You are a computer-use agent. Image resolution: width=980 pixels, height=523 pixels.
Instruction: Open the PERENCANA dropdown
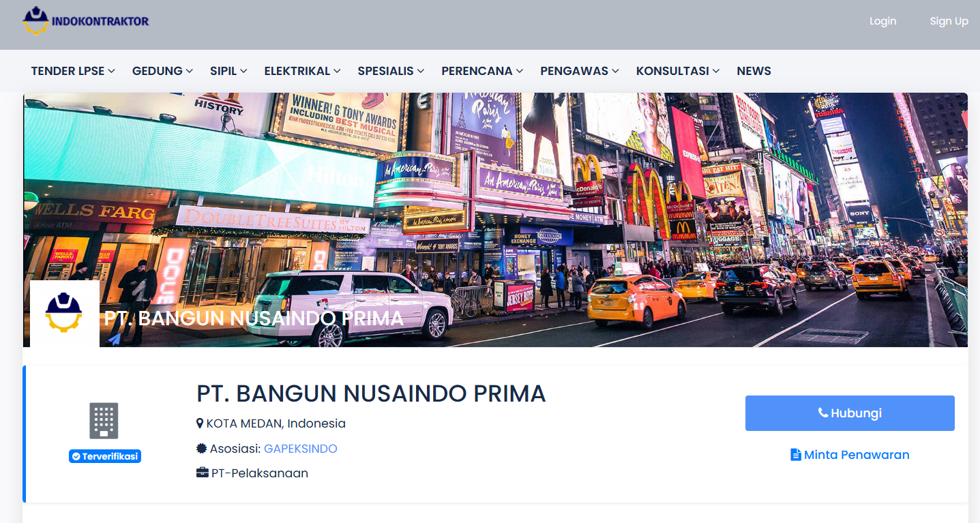tap(482, 71)
